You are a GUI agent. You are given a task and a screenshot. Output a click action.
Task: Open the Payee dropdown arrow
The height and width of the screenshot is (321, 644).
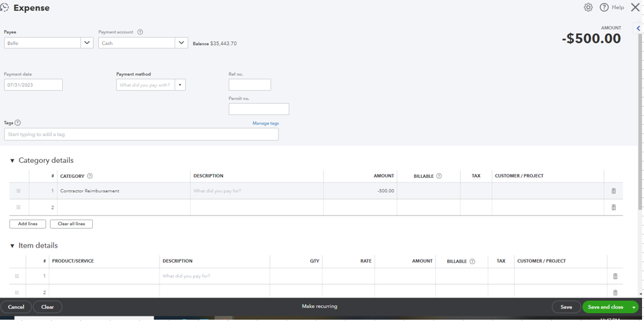coord(87,42)
